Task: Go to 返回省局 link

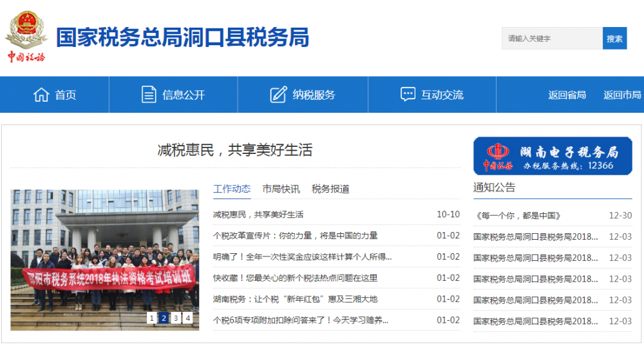Action: (x=567, y=95)
